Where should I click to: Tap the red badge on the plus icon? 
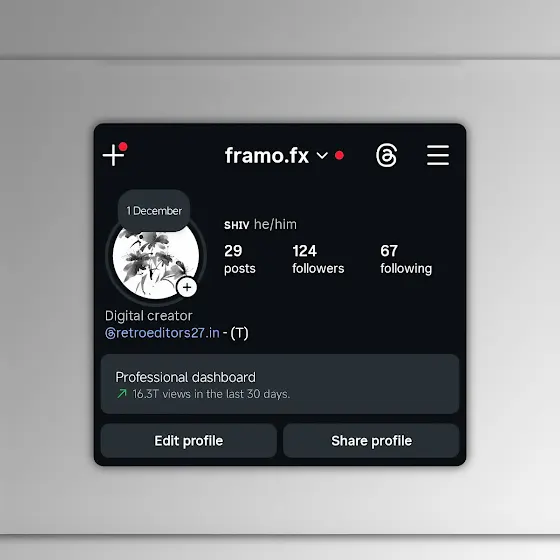tap(123, 146)
